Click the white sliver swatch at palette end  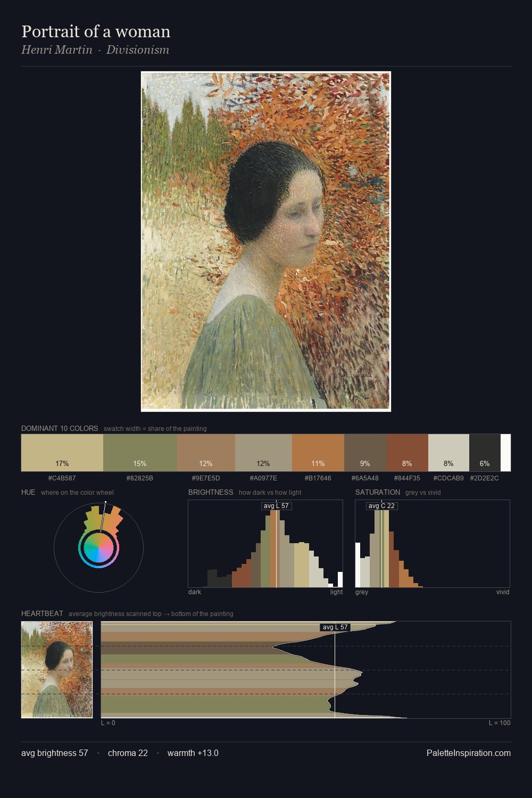tap(505, 453)
